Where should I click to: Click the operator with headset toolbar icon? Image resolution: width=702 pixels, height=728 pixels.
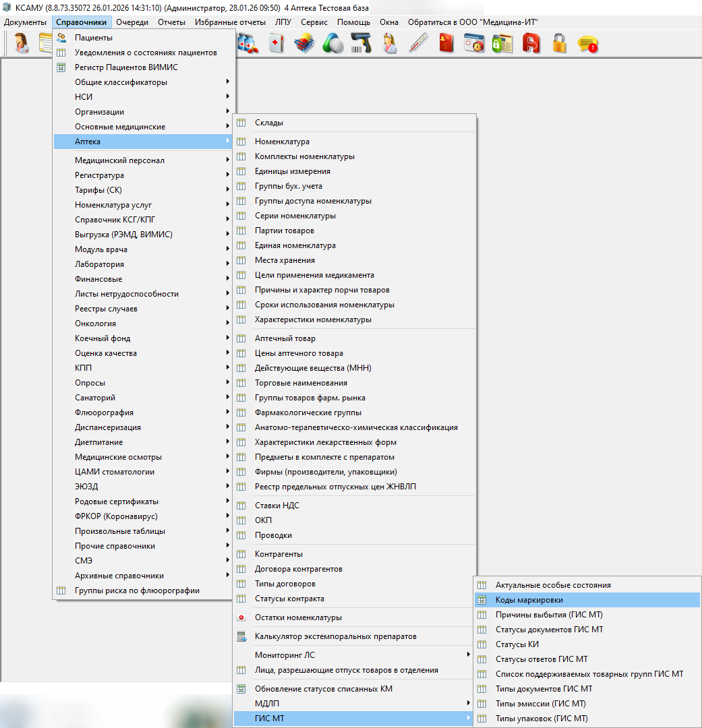[x=22, y=44]
